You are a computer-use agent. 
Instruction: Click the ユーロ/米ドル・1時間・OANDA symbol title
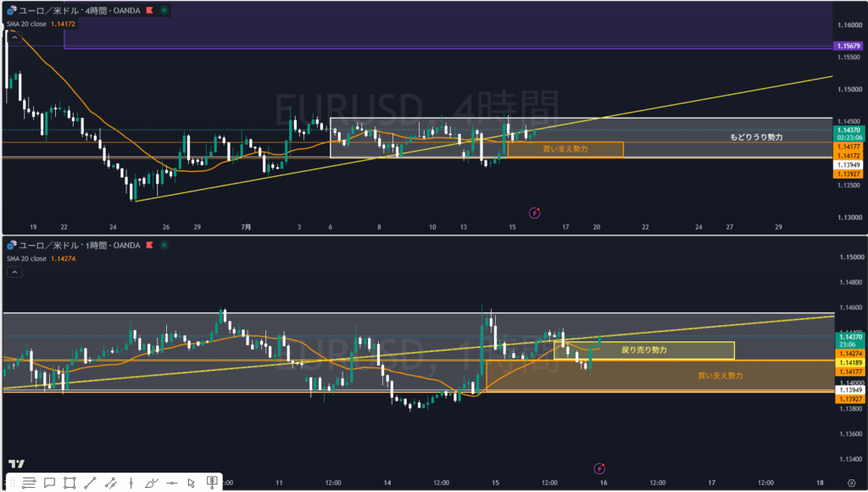pyautogui.click(x=79, y=245)
